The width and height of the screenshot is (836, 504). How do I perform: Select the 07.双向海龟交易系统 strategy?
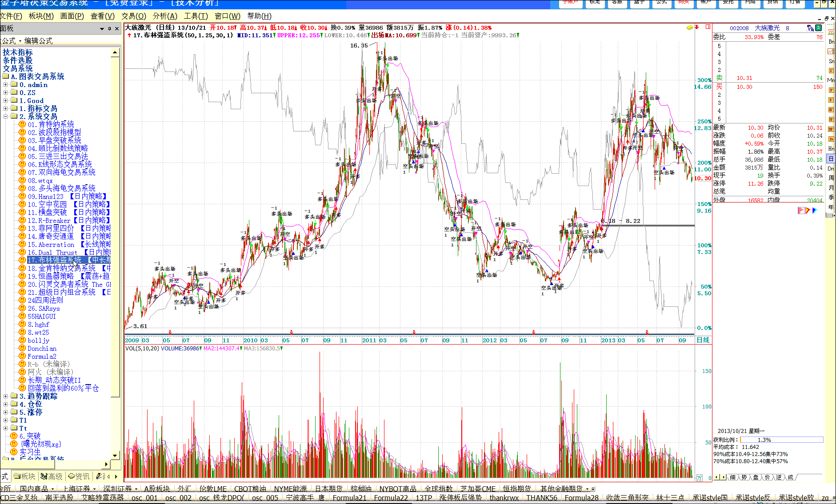(x=61, y=172)
